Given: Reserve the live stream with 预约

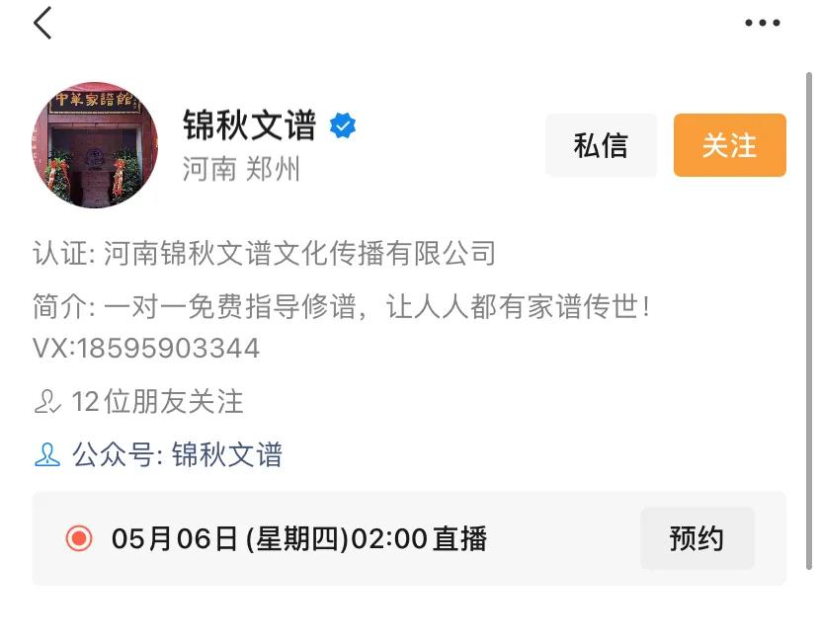Looking at the screenshot, I should click(696, 538).
